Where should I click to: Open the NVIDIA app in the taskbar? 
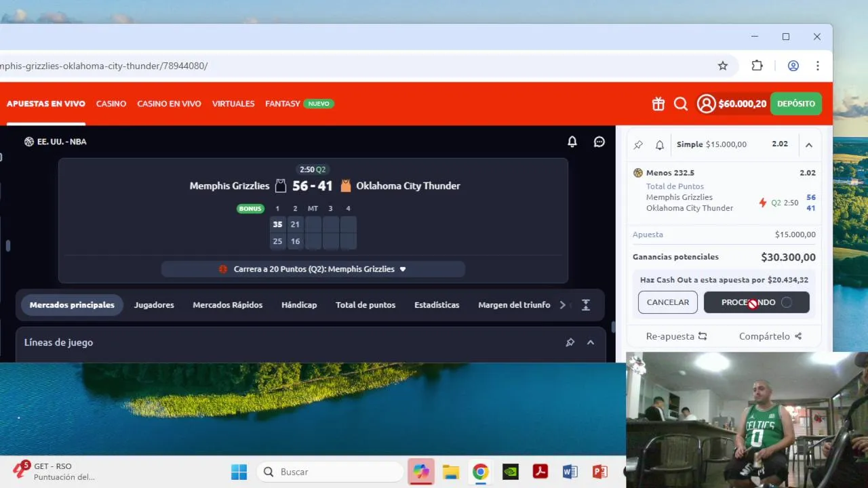(511, 472)
